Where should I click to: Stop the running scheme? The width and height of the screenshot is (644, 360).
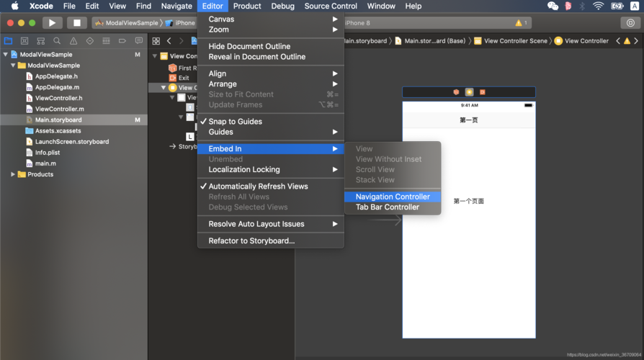click(77, 23)
